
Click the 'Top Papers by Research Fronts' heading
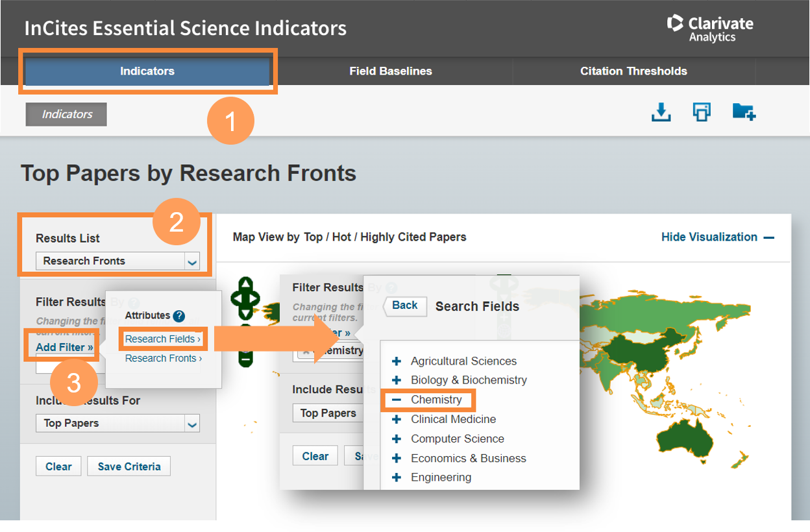pyautogui.click(x=189, y=174)
